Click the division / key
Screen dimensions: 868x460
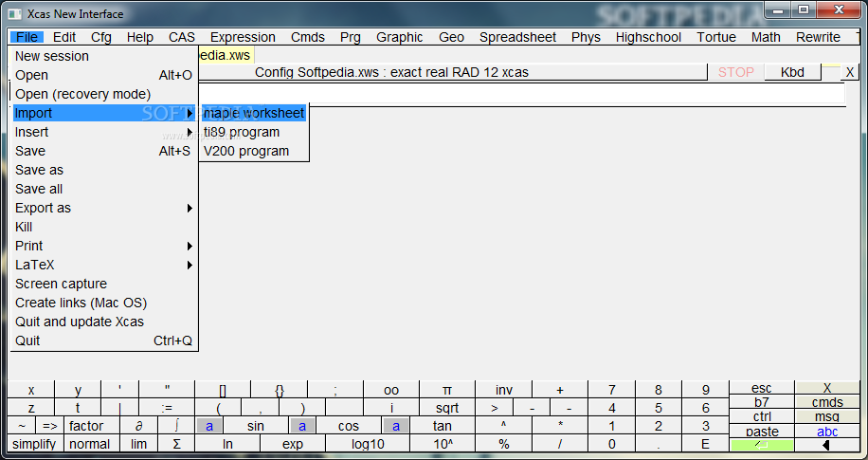[560, 444]
